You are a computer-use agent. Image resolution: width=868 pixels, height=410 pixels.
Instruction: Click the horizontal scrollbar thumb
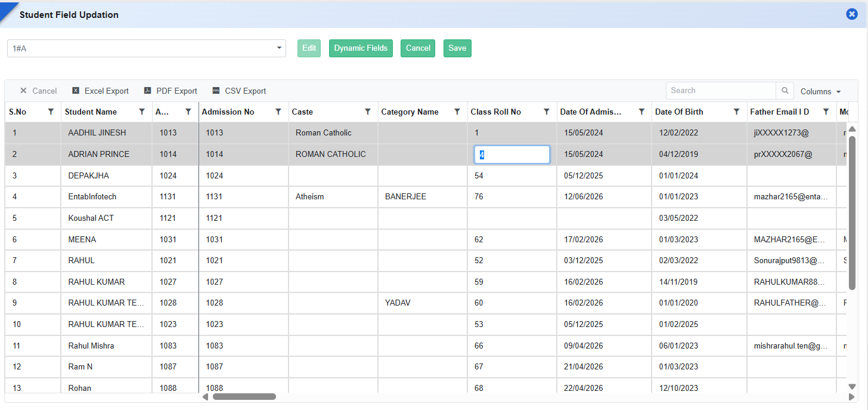[x=244, y=396]
